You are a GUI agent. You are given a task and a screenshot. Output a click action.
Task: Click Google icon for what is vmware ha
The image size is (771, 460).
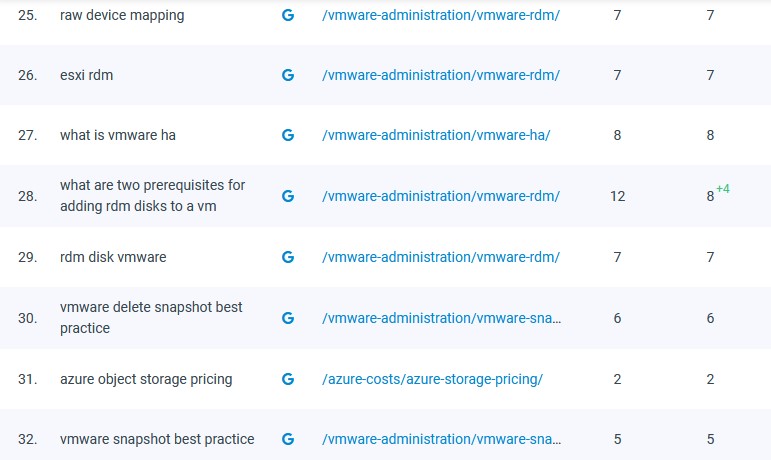(288, 135)
